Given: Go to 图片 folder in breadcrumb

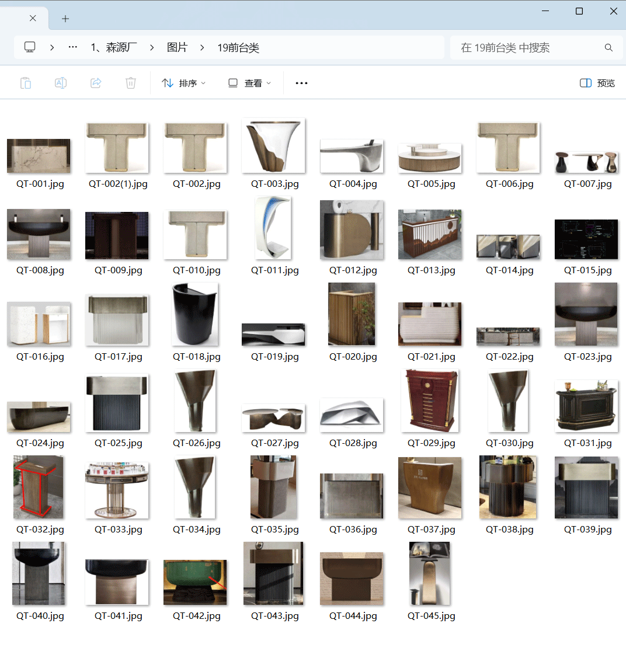Looking at the screenshot, I should (x=177, y=48).
